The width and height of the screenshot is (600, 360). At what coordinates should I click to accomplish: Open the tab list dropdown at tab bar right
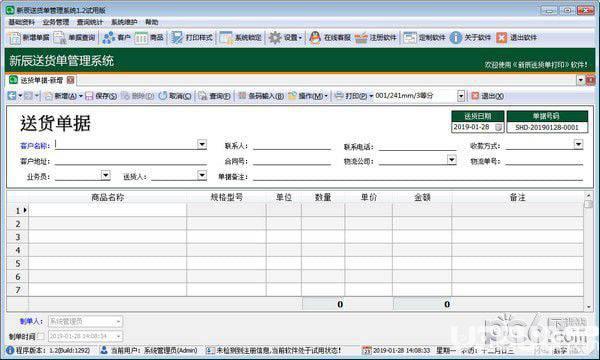click(x=580, y=80)
